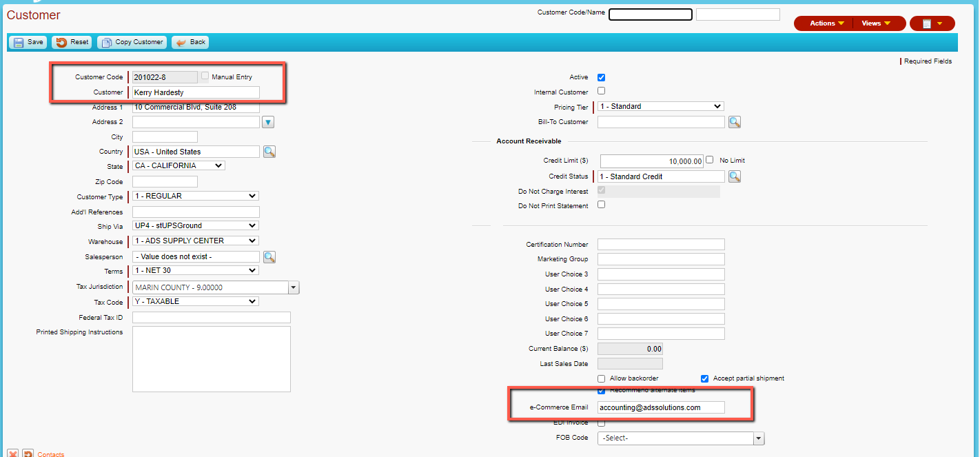Viewport: 980px width, 457px height.
Task: Click Copy Customer button
Action: coord(132,42)
